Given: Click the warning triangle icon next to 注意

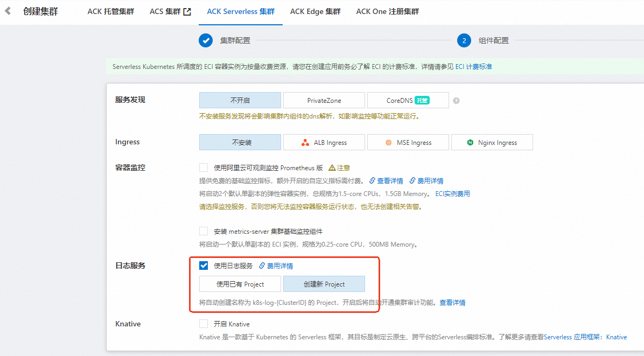Looking at the screenshot, I should [x=332, y=167].
